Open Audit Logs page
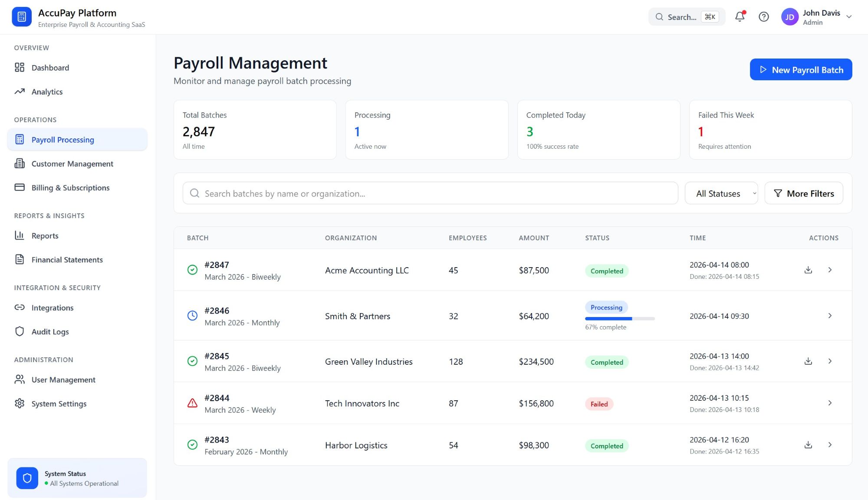This screenshot has width=868, height=500. tap(77, 332)
